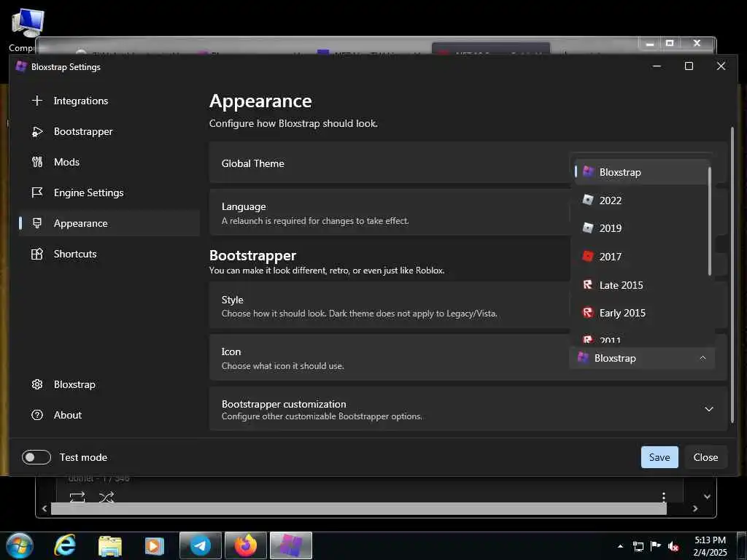747x560 pixels.
Task: Go to Mods in the sidebar
Action: click(109, 162)
